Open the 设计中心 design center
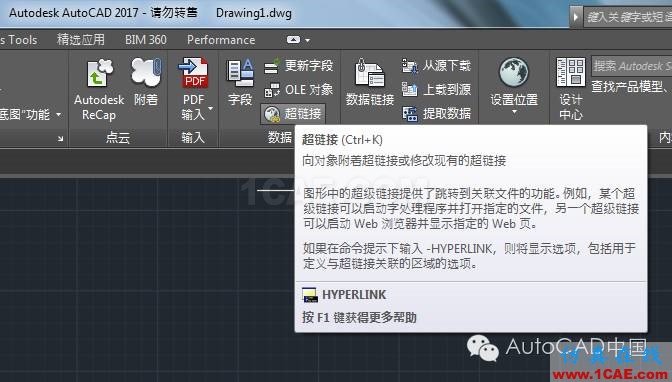The height and width of the screenshot is (382, 672). pos(570,89)
